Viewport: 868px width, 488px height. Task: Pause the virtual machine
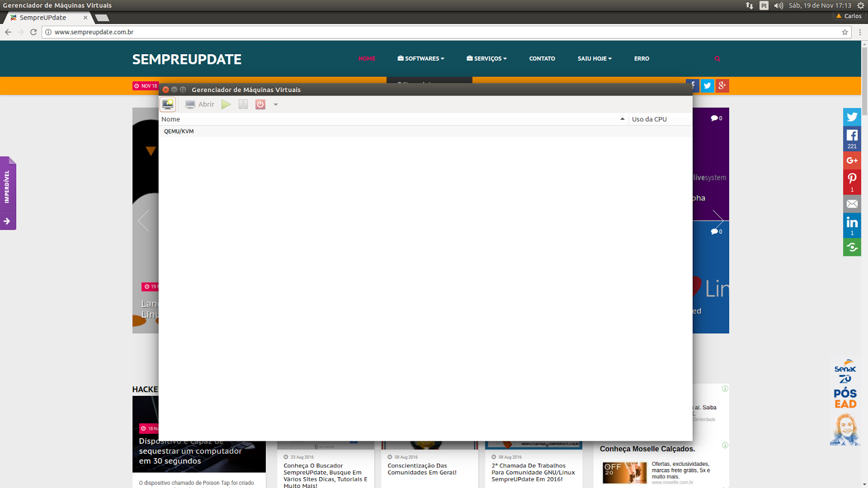click(x=243, y=104)
